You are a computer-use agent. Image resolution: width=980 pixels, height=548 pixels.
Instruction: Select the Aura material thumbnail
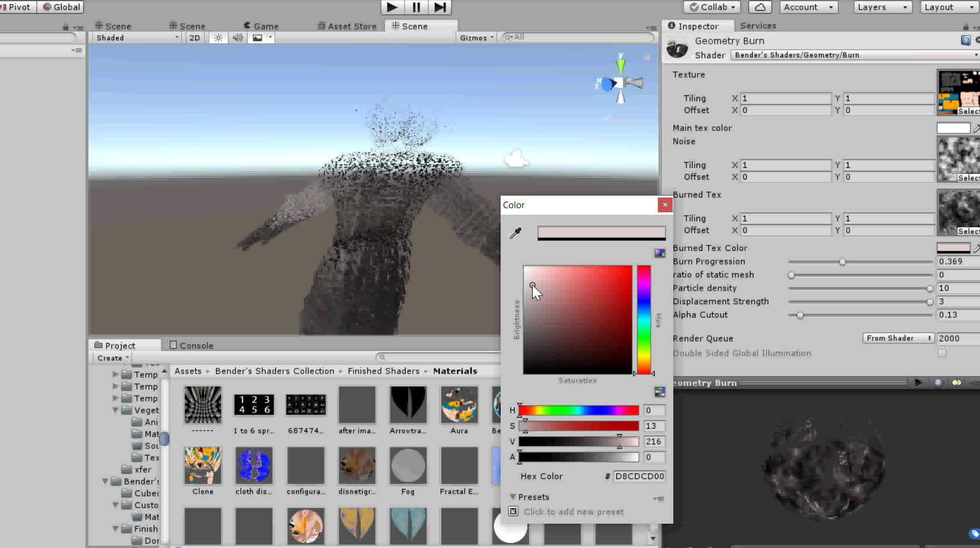459,405
